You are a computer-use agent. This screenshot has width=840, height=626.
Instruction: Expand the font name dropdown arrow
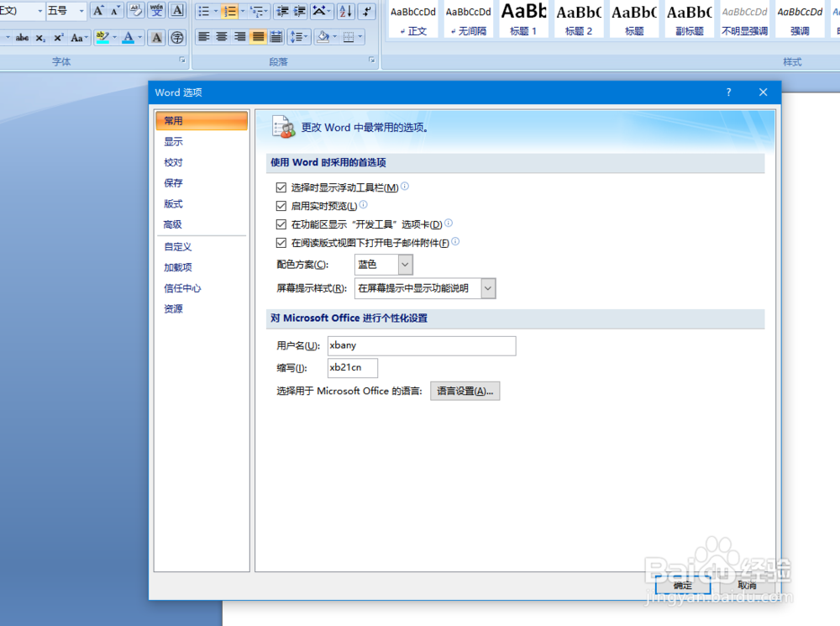(x=39, y=11)
